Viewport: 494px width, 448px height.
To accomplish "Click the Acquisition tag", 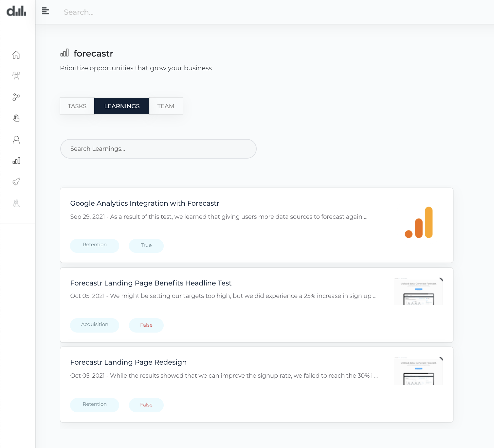I will [x=95, y=325].
